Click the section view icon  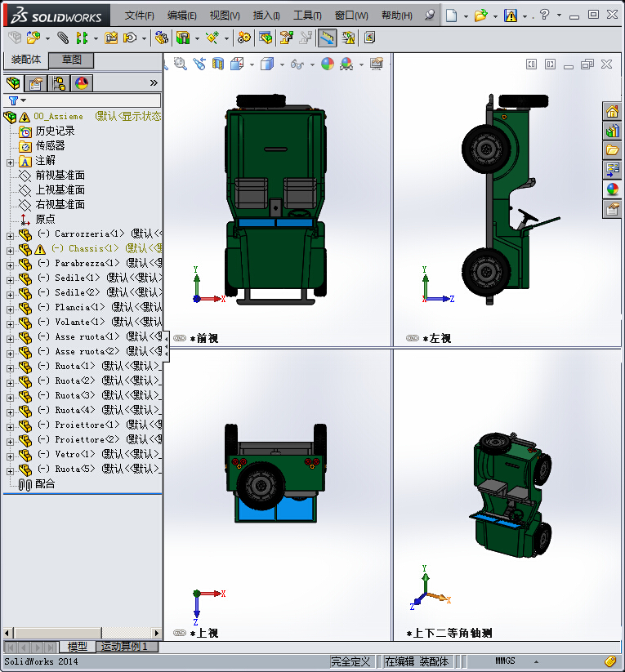coord(218,65)
